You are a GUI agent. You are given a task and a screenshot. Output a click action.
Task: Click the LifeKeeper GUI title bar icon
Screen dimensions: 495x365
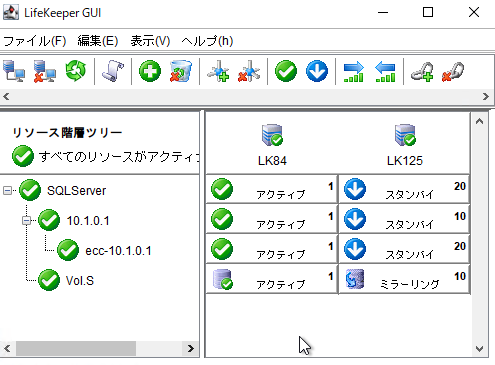click(11, 13)
